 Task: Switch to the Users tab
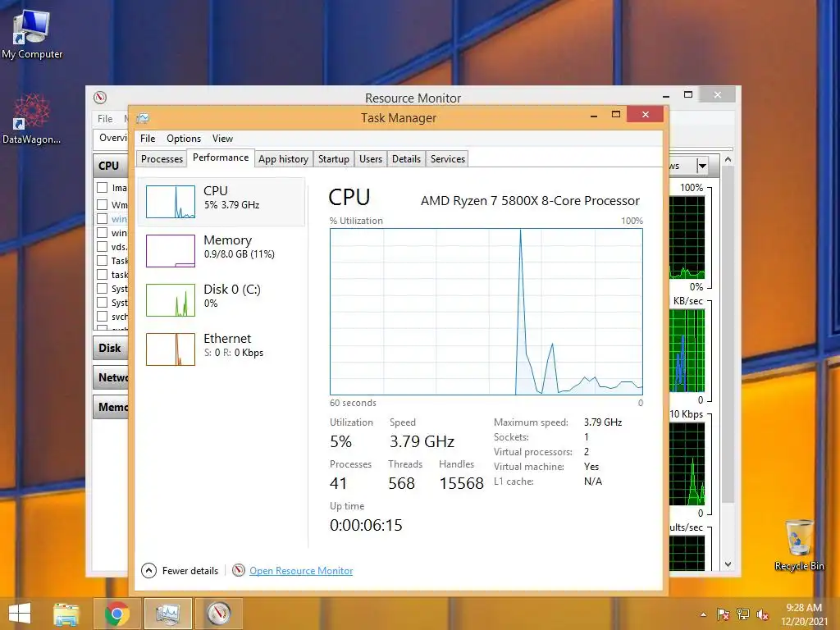[371, 159]
